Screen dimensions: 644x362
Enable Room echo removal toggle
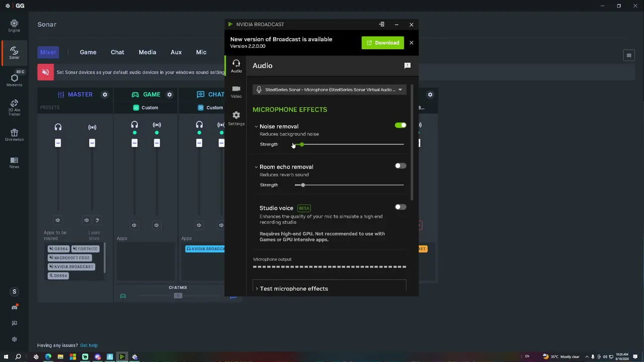tap(400, 166)
